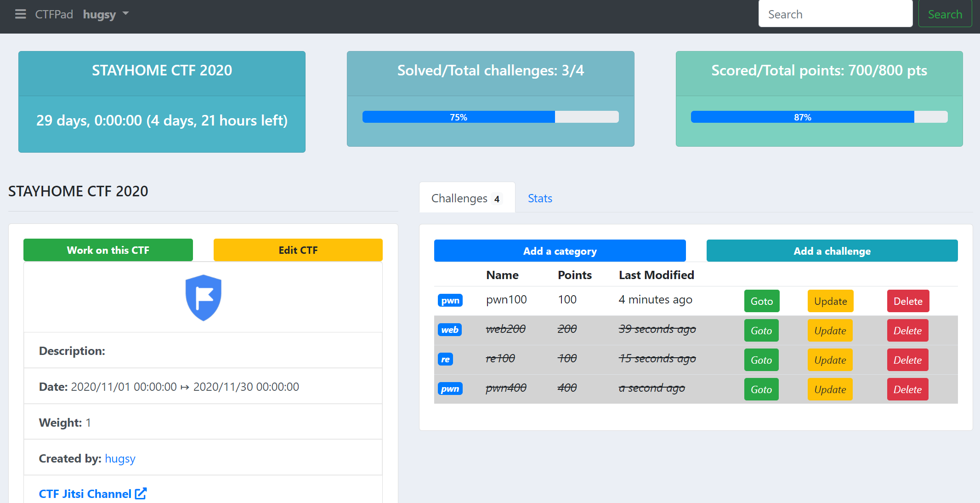Viewport: 980px width, 503px height.
Task: Update the web200 challenge
Action: click(x=830, y=331)
